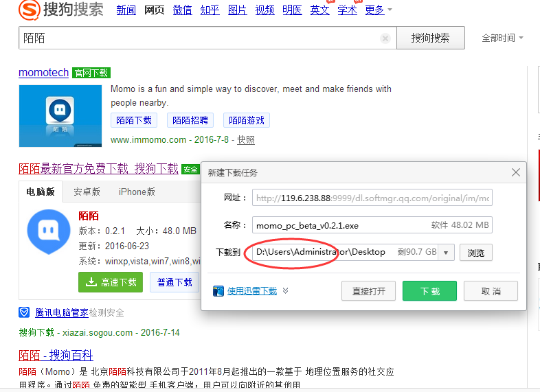Click the 陌陌下载 sublink
The height and width of the screenshot is (392, 540).
click(x=134, y=120)
